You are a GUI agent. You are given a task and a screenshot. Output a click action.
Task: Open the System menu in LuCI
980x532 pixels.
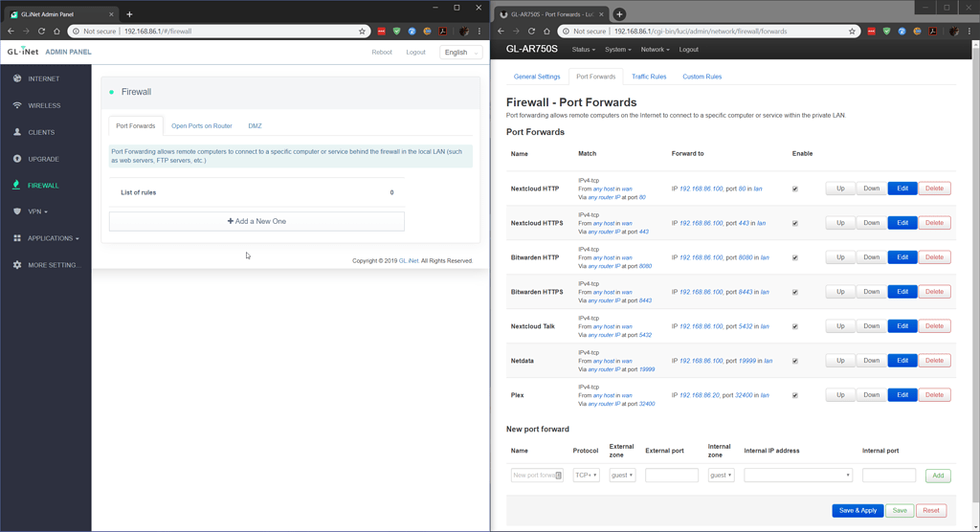tap(617, 50)
